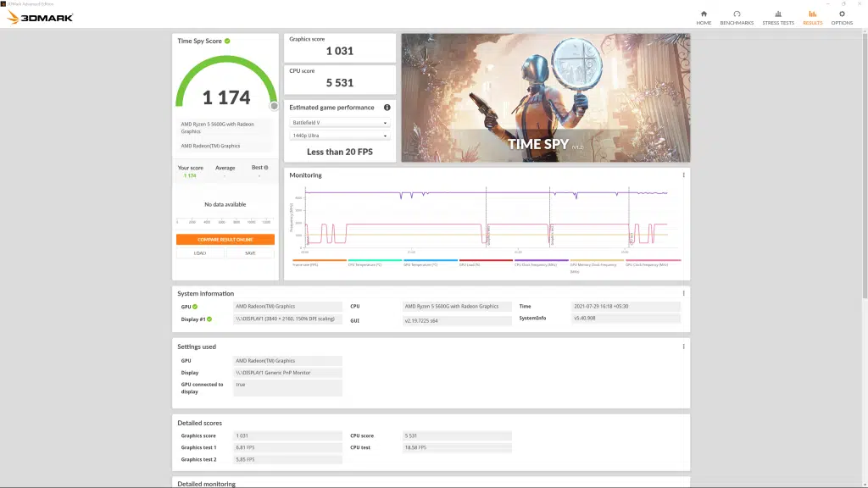
Task: Click the Save button
Action: (250, 253)
